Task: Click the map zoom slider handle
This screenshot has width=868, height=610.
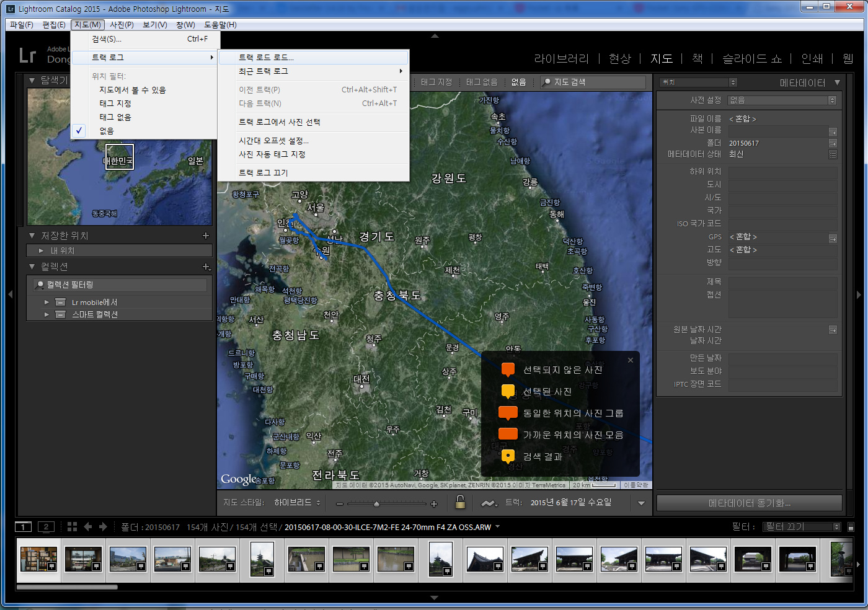Action: click(x=376, y=503)
